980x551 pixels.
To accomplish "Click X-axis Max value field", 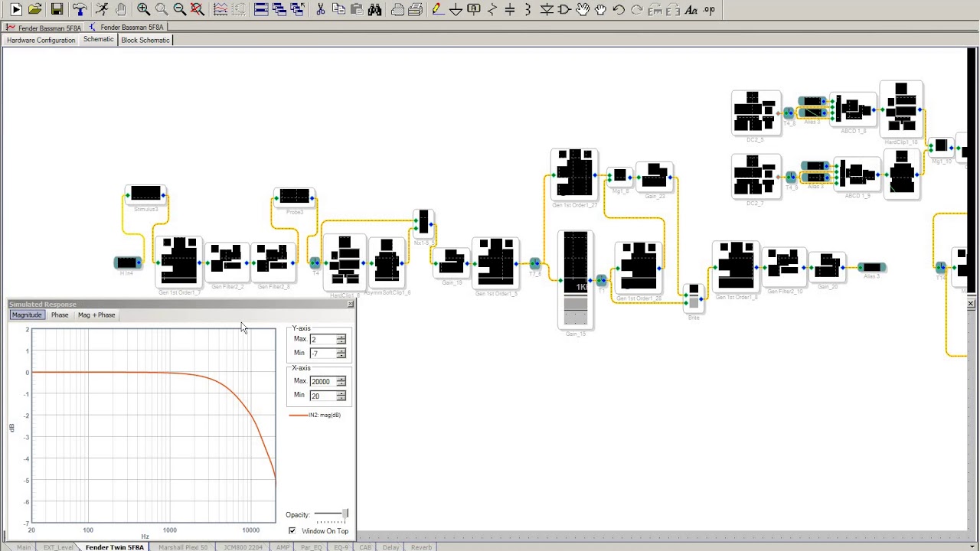I will [322, 381].
